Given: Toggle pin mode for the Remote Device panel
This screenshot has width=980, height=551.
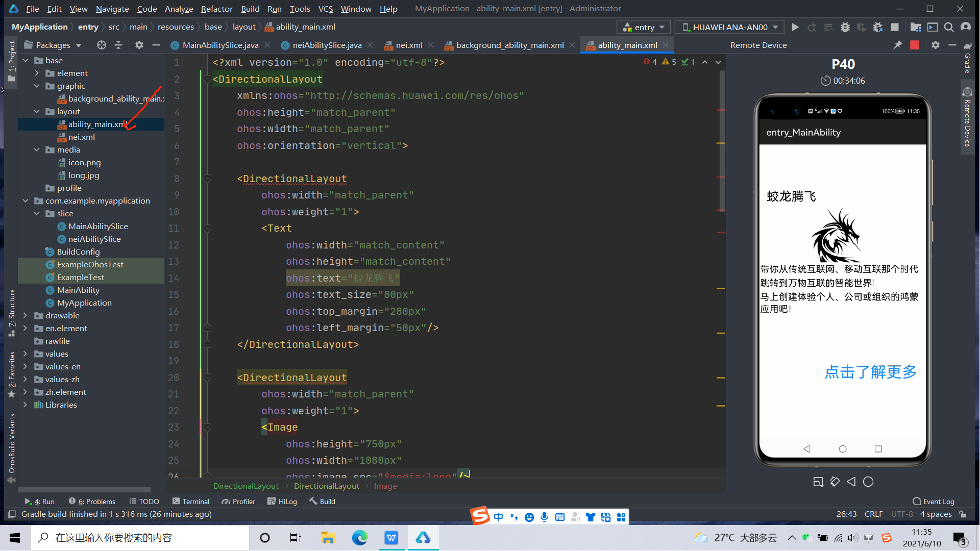Looking at the screenshot, I should pyautogui.click(x=897, y=45).
